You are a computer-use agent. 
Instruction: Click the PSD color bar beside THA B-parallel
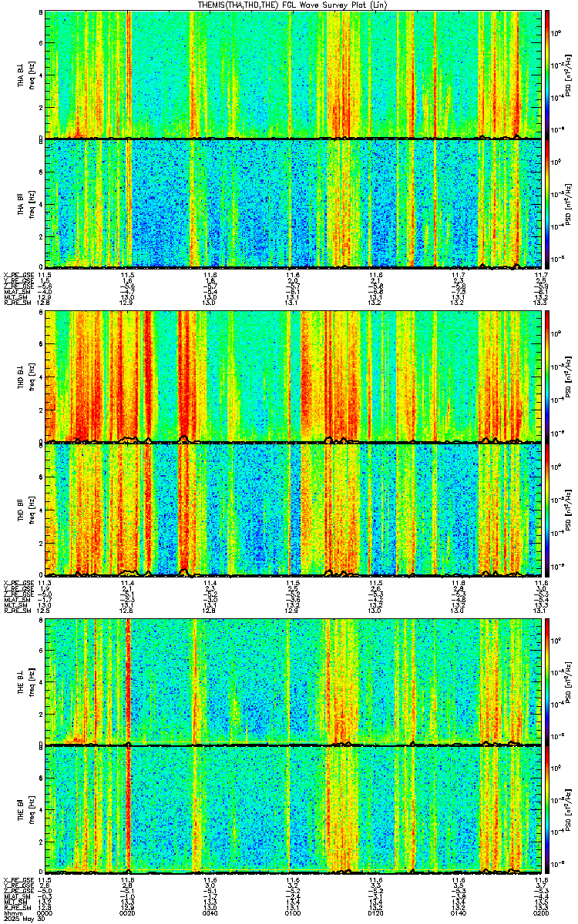coord(548,203)
